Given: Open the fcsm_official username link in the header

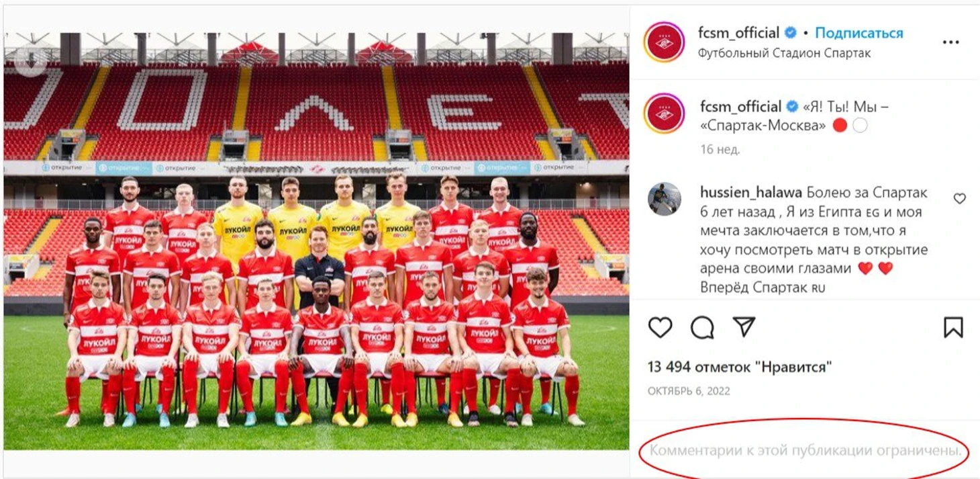Looking at the screenshot, I should [739, 33].
